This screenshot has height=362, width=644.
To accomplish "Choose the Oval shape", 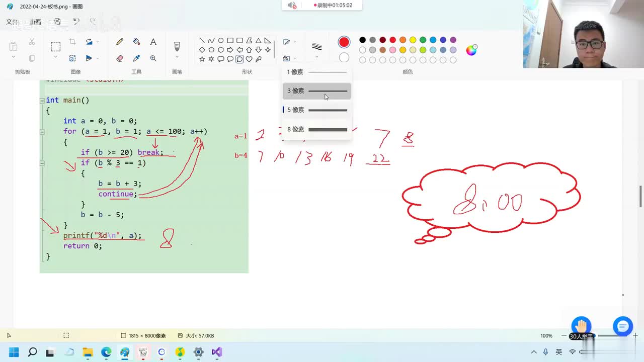I will (x=220, y=41).
